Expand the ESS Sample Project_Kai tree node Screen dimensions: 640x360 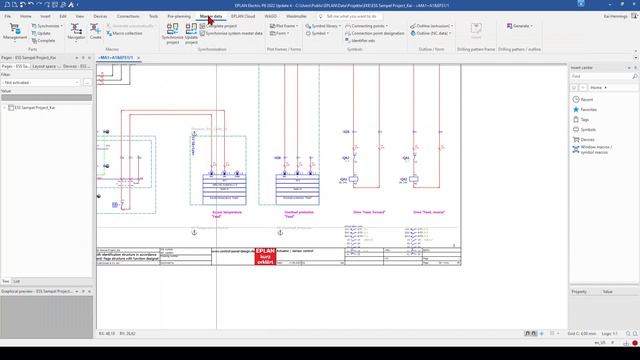click(x=4, y=108)
